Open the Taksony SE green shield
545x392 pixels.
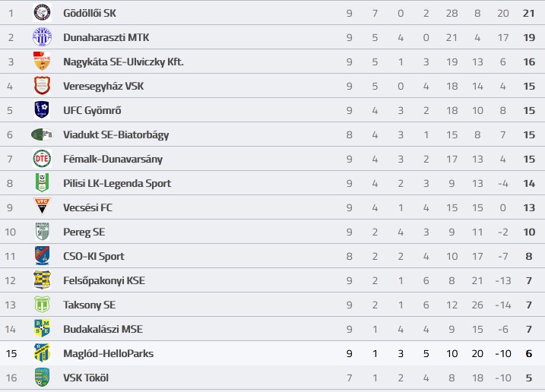tap(42, 305)
